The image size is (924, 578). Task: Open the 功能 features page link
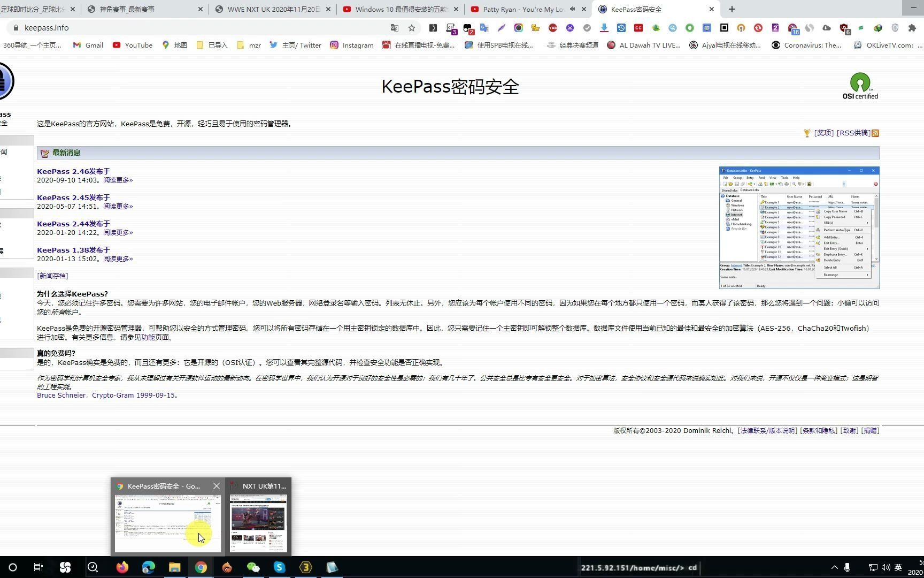tap(148, 338)
